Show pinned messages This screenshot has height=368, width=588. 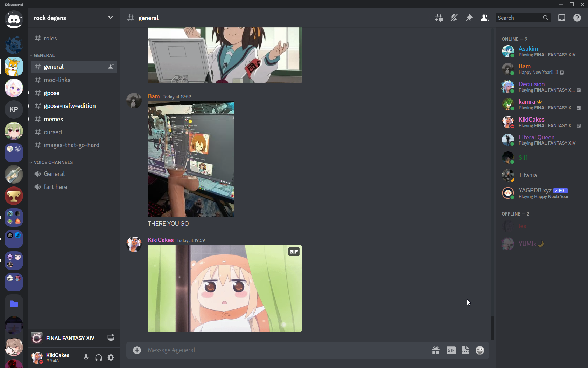(469, 18)
